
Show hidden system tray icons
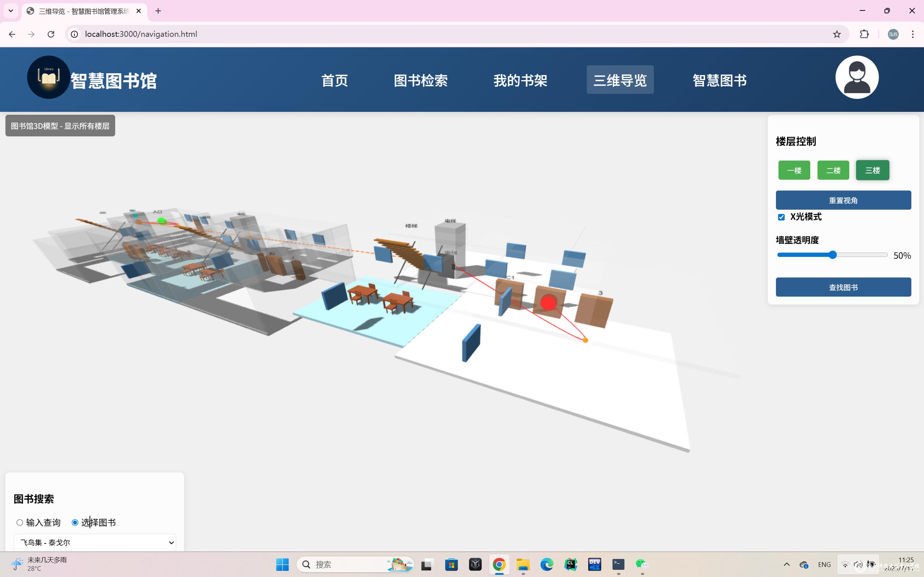[x=786, y=564]
